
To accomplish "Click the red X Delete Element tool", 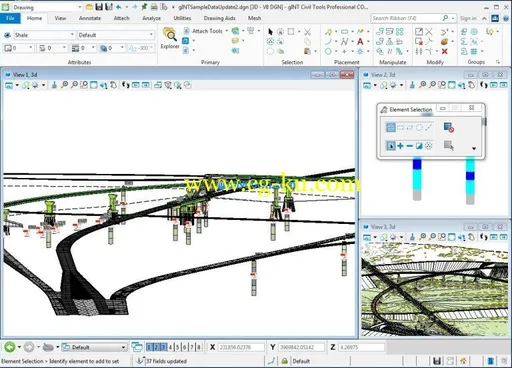I will 444,51.
